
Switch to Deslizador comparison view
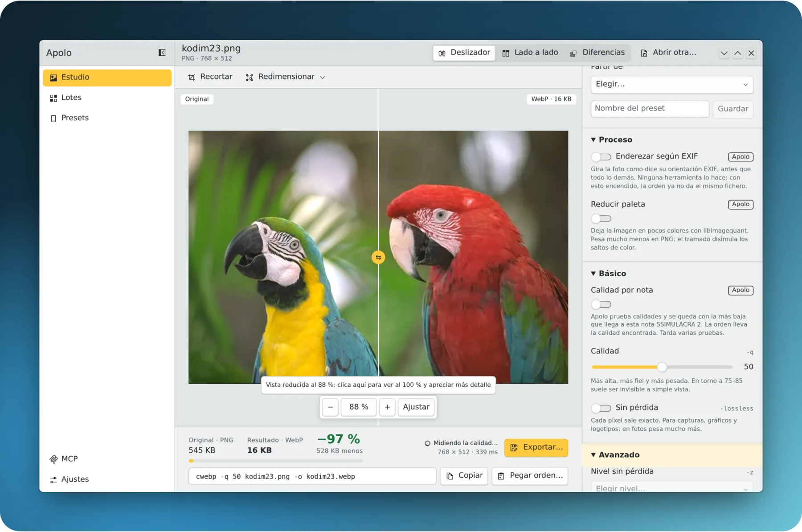(x=464, y=53)
